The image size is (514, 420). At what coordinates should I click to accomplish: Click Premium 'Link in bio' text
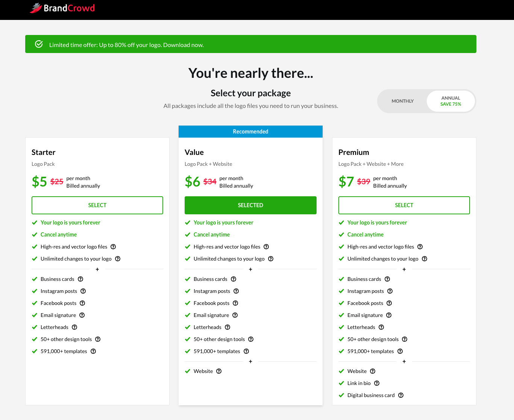359,383
